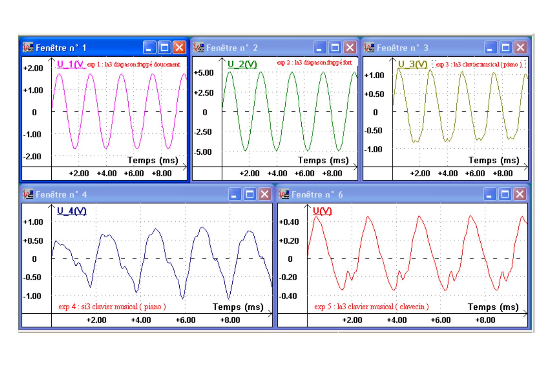Click the +6.00 time tick in Fenêtre n° 2

point(304,173)
